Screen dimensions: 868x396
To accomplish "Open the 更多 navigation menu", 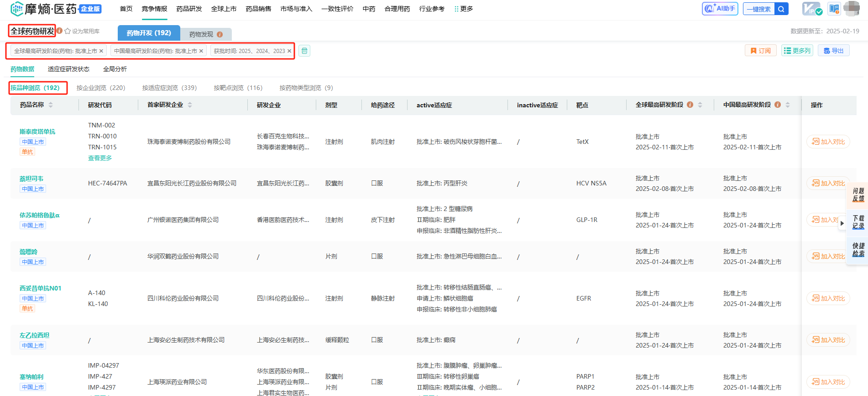I will point(464,9).
